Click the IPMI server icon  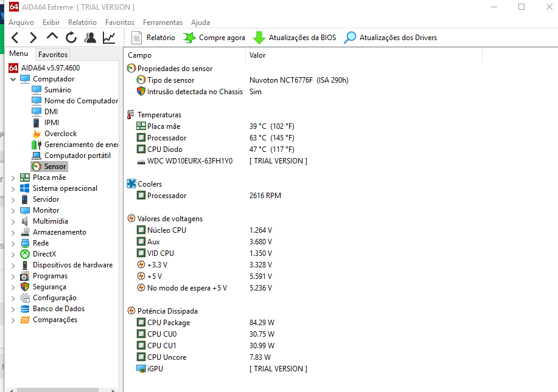[37, 123]
